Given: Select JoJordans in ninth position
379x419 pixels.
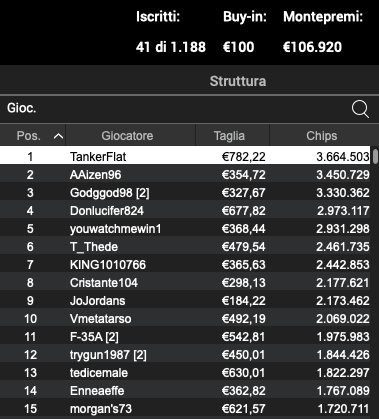Looking at the screenshot, I should click(x=185, y=301).
